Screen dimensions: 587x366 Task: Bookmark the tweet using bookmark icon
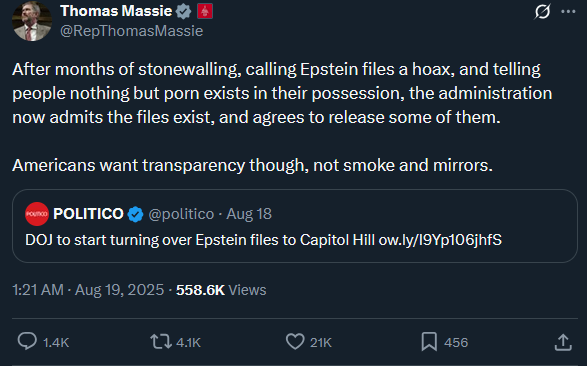(x=429, y=342)
